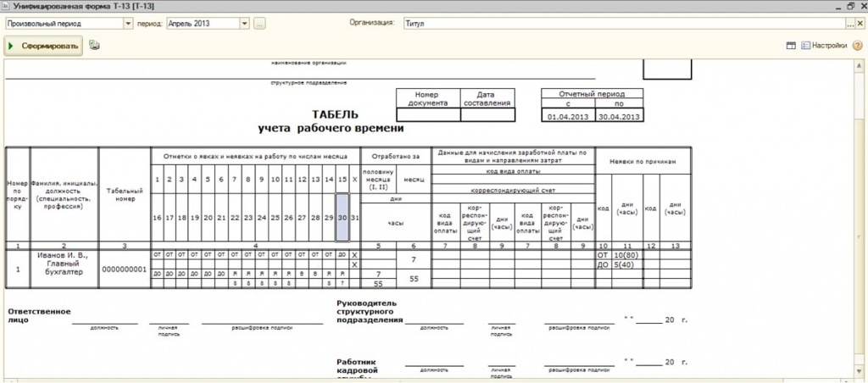
Task: Click the Организация input field with Титул
Action: pos(619,24)
